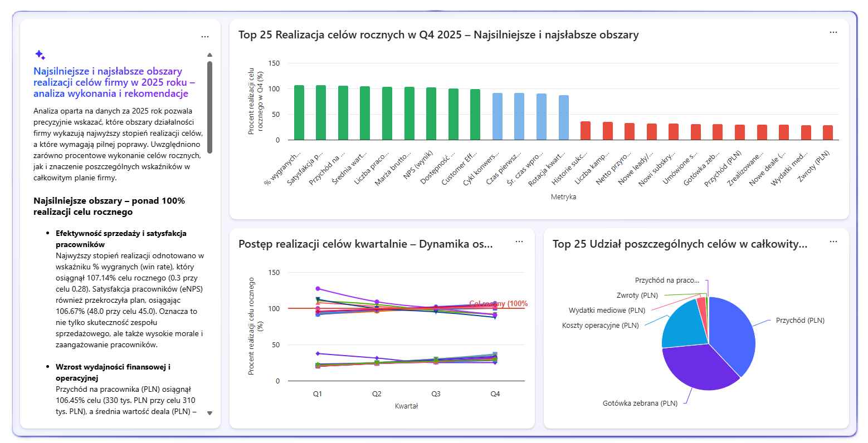868x443 pixels.
Task: Open more options for the Postęp realizacji line chart
Action: click(x=519, y=242)
